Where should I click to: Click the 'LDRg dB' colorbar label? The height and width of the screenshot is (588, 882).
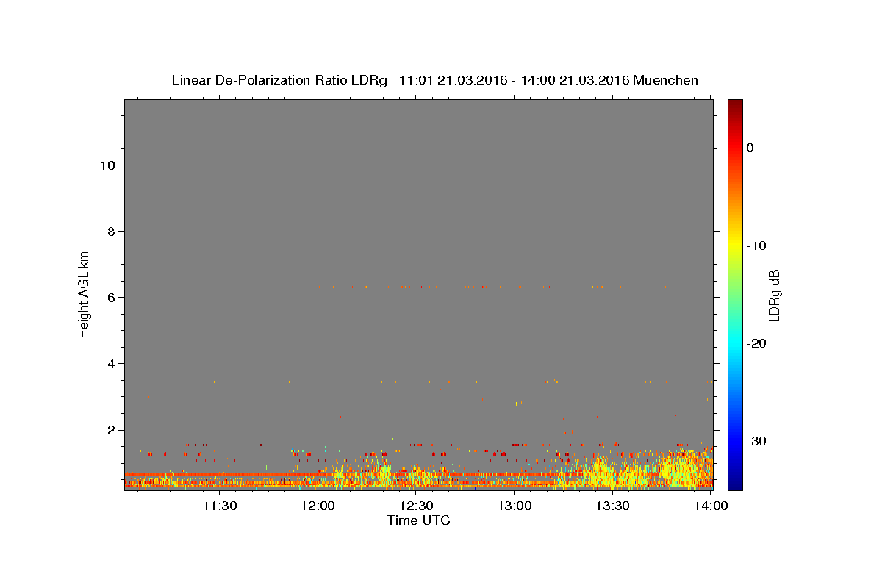click(x=773, y=295)
